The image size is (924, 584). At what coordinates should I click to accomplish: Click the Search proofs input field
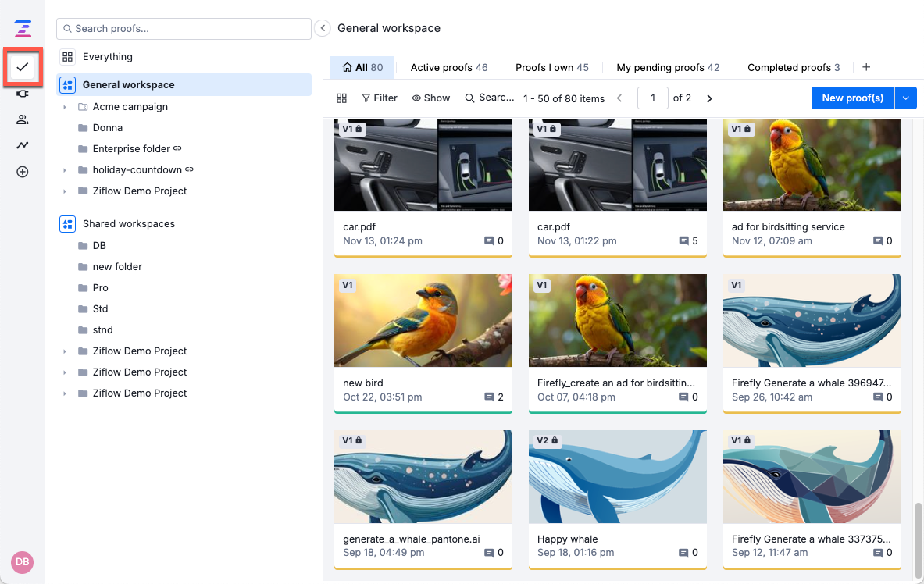coord(184,29)
